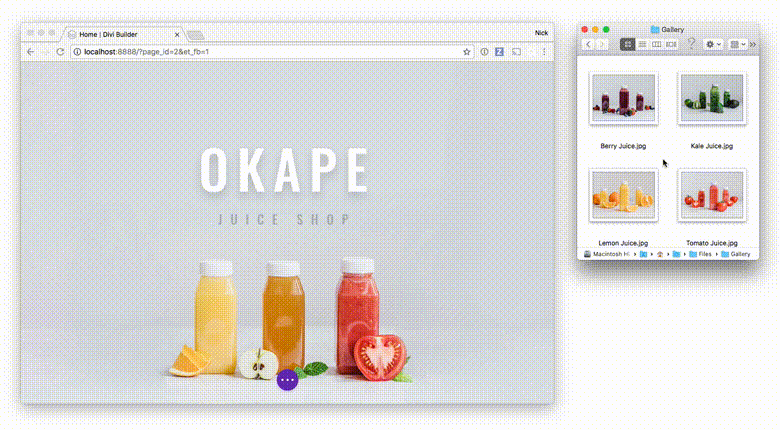780x430 pixels.
Task: Open the Finder arrange-by dropdown
Action: pos(738,44)
